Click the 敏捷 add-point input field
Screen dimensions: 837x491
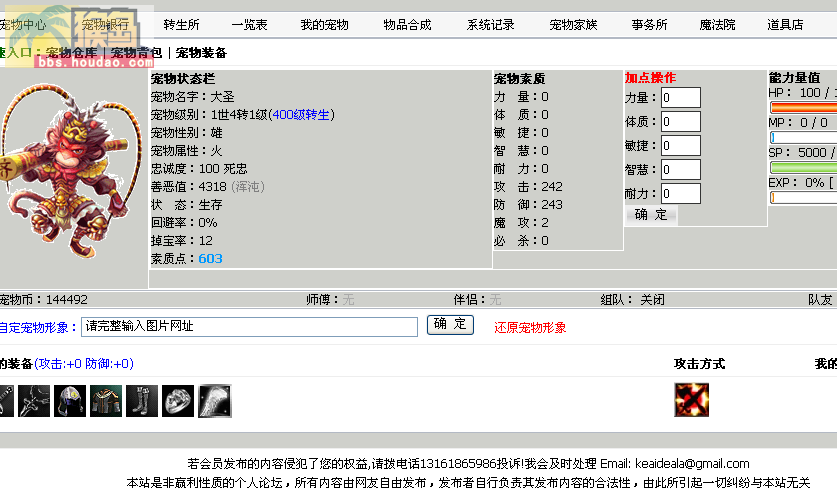click(x=681, y=146)
